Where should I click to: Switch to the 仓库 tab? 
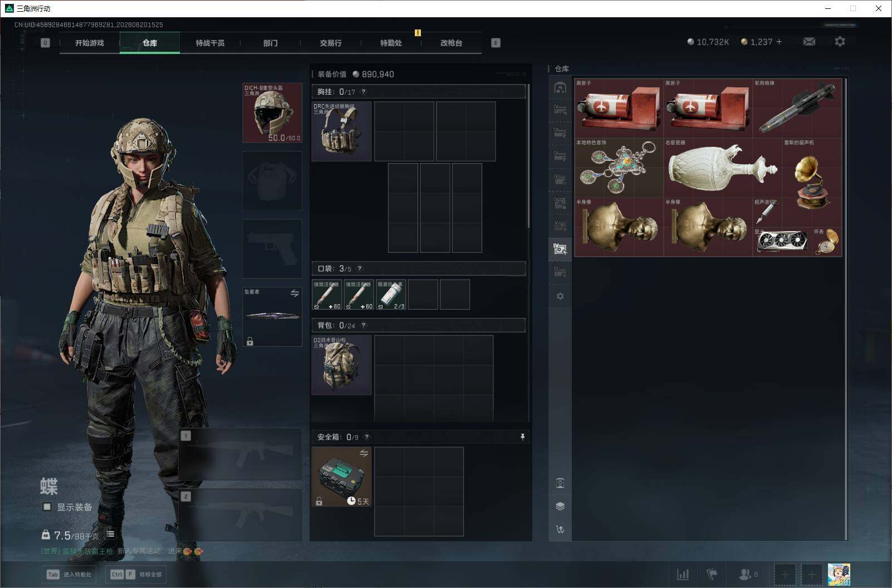pyautogui.click(x=150, y=43)
